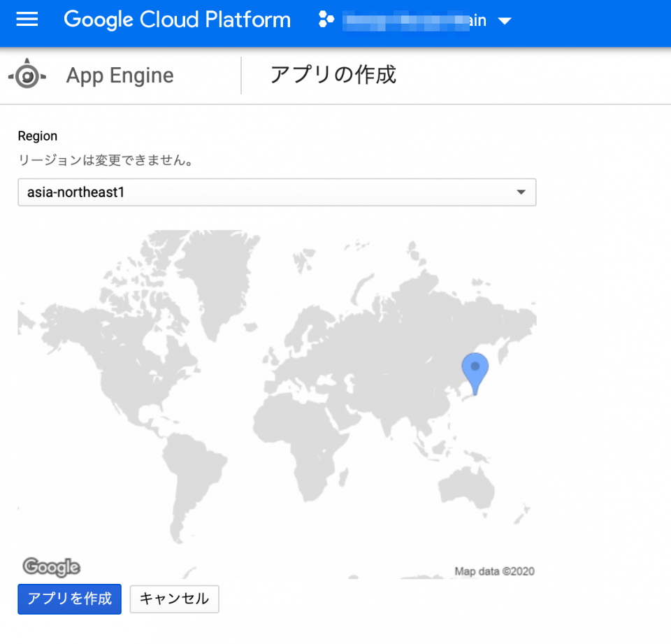671x644 pixels.
Task: Click the Map data ©2020 attribution
Action: pos(494,571)
